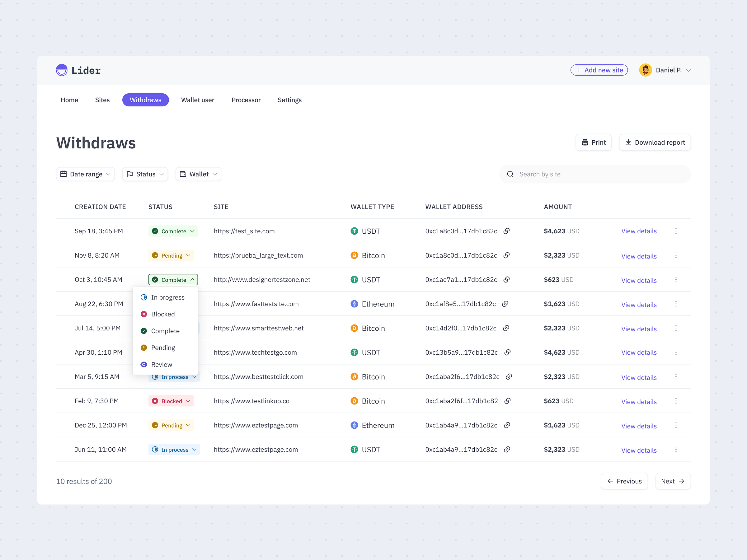Click Download report

point(655,142)
